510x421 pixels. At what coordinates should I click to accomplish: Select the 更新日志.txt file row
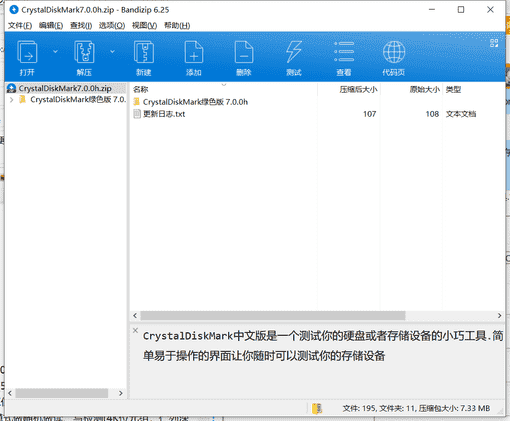tap(317, 114)
